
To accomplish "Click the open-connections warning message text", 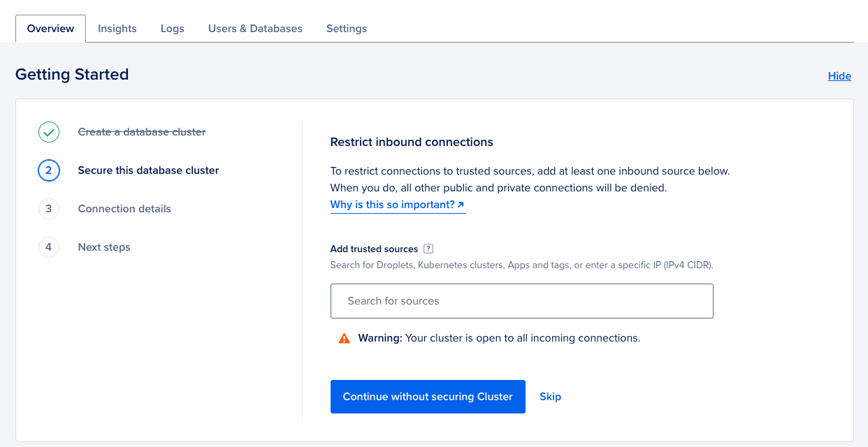I will coord(499,338).
